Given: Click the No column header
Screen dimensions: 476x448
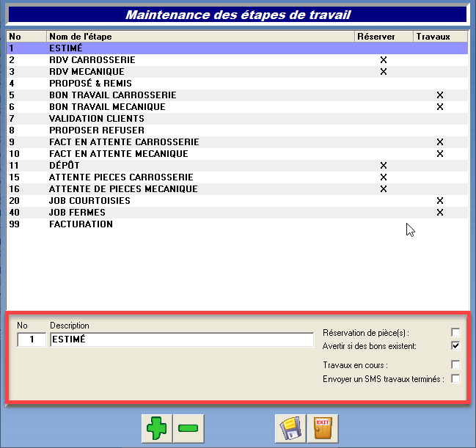Looking at the screenshot, I should pyautogui.click(x=26, y=37).
